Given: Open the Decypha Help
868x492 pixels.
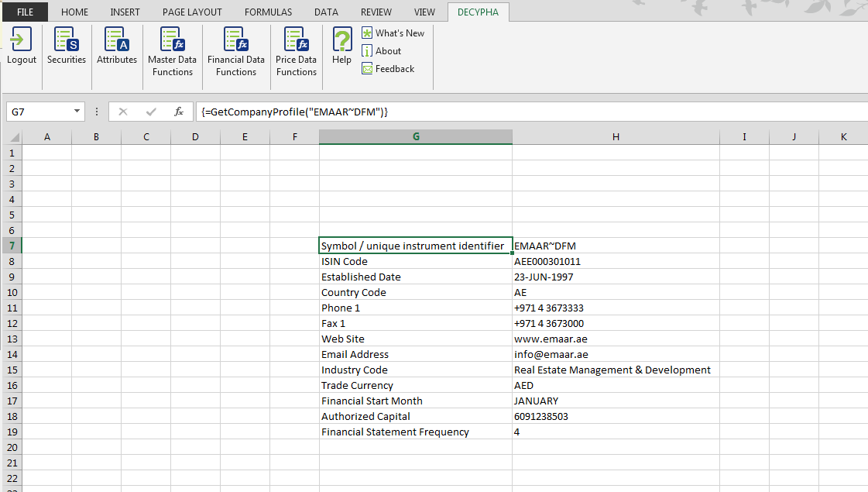Looking at the screenshot, I should pos(341,46).
